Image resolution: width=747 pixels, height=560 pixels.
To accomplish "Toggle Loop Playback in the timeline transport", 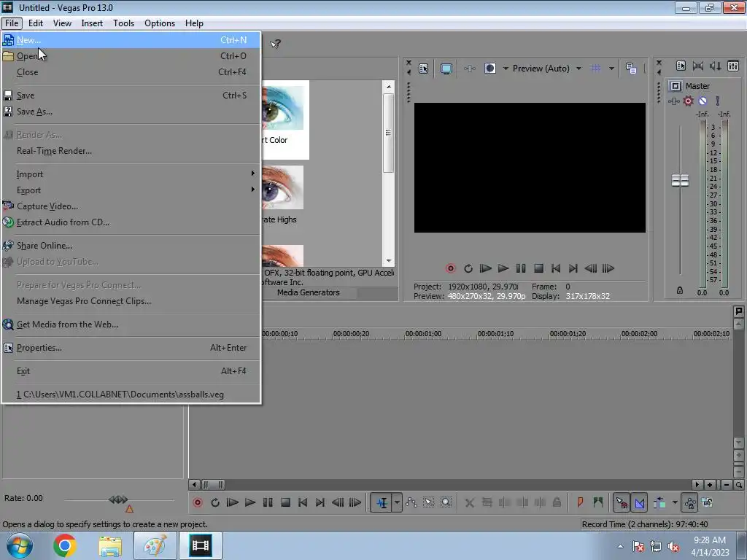I will click(215, 502).
